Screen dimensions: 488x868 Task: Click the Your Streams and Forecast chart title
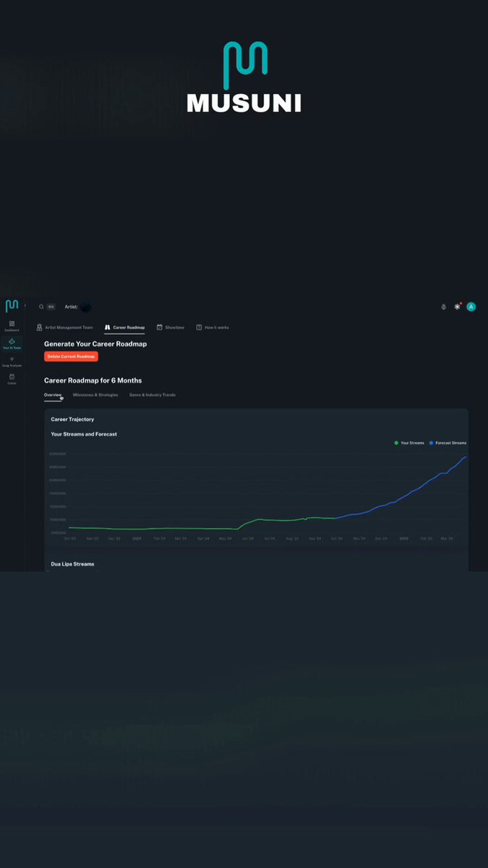(84, 434)
